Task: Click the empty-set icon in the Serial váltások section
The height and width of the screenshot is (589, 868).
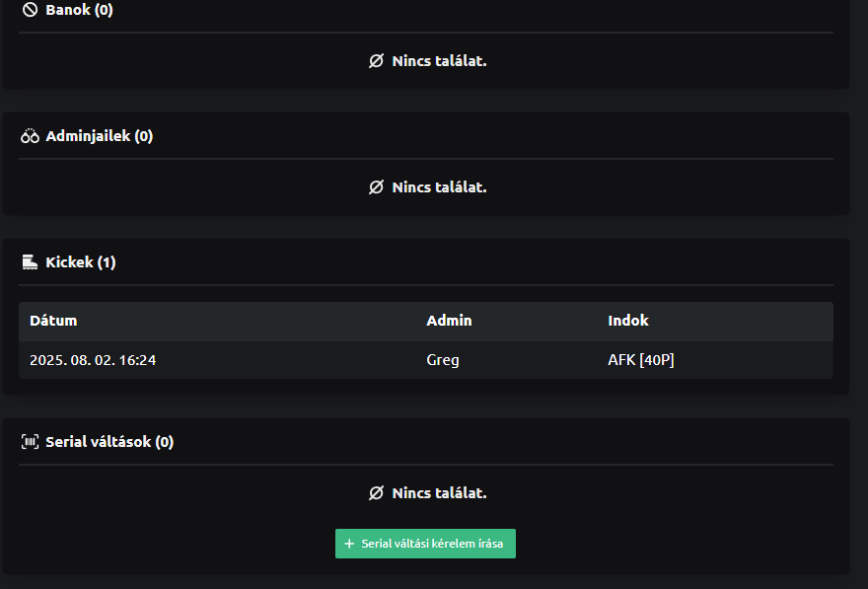Action: click(x=376, y=493)
